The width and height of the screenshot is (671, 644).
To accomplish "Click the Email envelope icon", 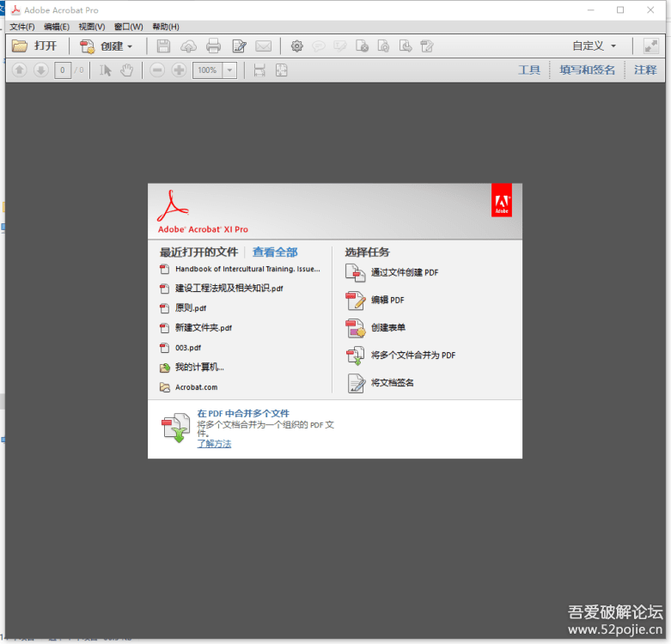I will click(263, 46).
